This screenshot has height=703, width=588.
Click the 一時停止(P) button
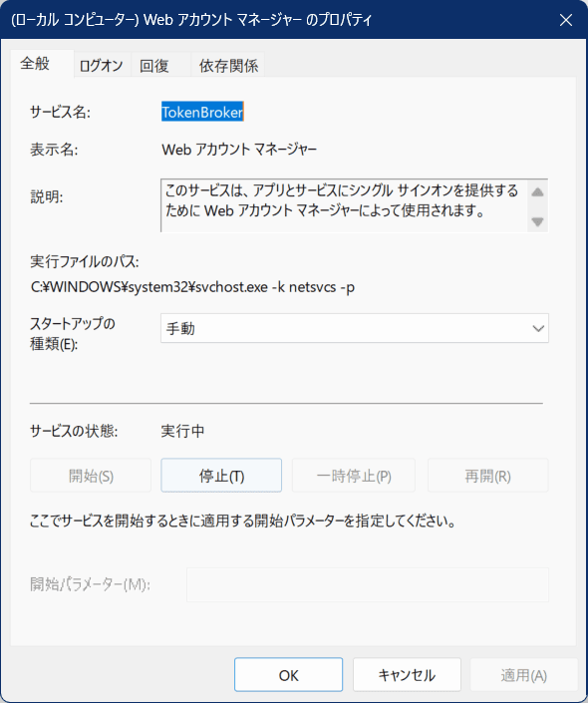click(x=354, y=476)
